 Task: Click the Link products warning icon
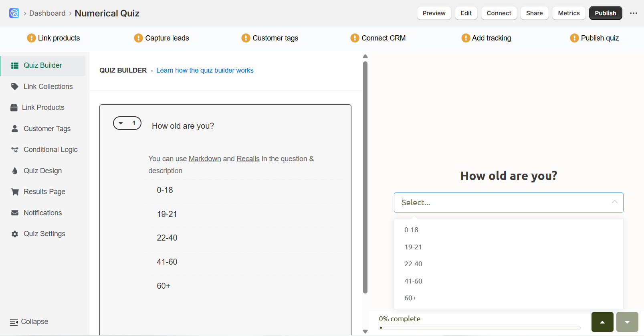tap(31, 38)
